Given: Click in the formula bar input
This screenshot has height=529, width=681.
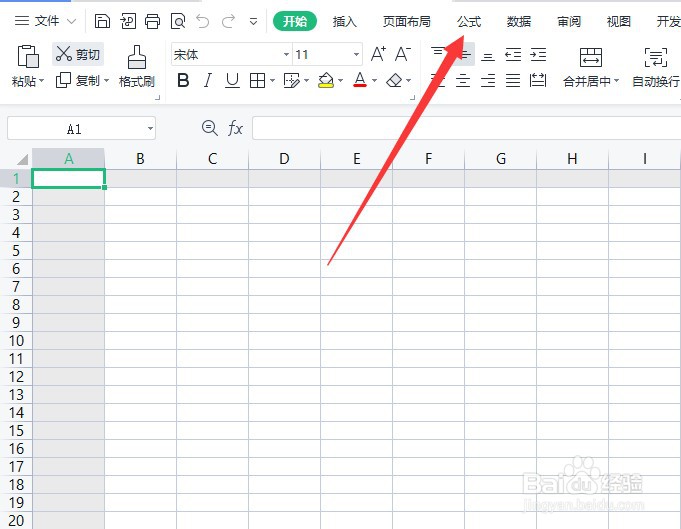Looking at the screenshot, I should click(466, 128).
